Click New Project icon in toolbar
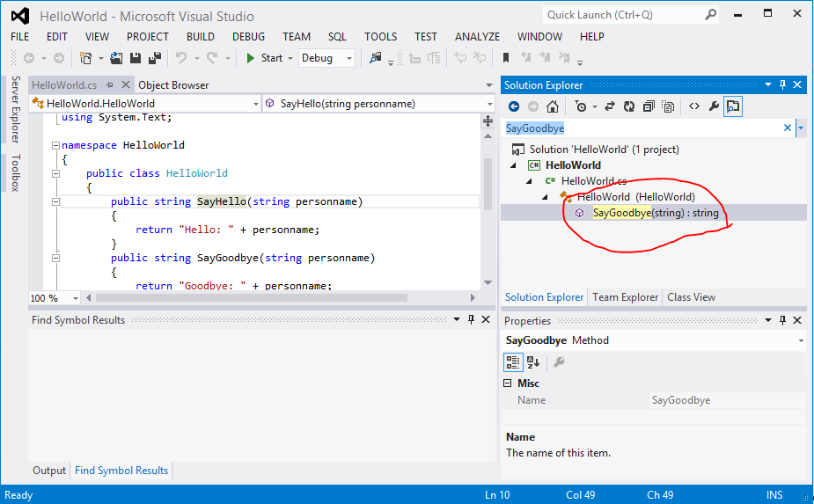The image size is (814, 504). [85, 58]
